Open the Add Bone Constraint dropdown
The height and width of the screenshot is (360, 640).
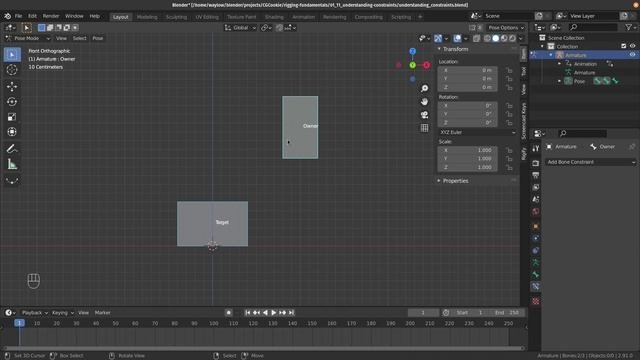click(x=591, y=162)
